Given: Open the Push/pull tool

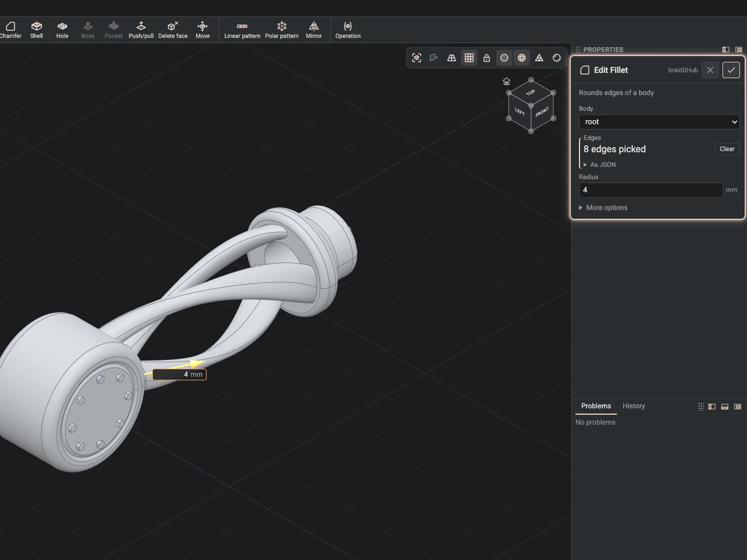Looking at the screenshot, I should pos(141,30).
